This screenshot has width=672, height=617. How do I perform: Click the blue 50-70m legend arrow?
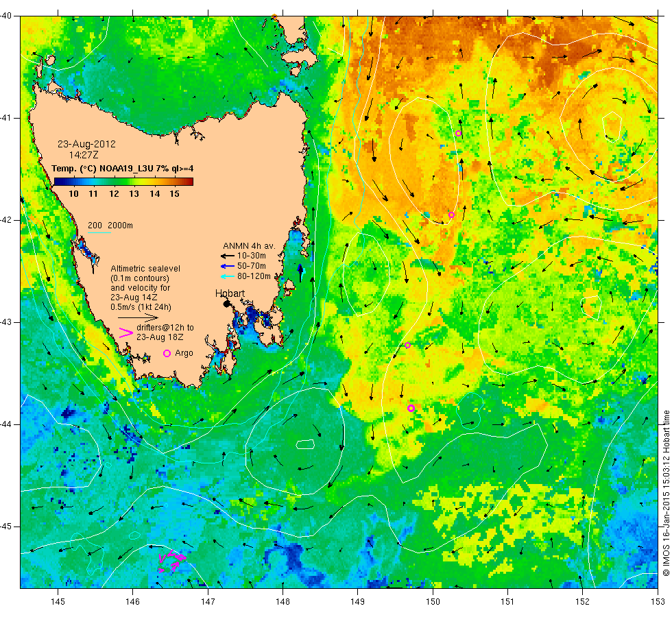(x=227, y=266)
